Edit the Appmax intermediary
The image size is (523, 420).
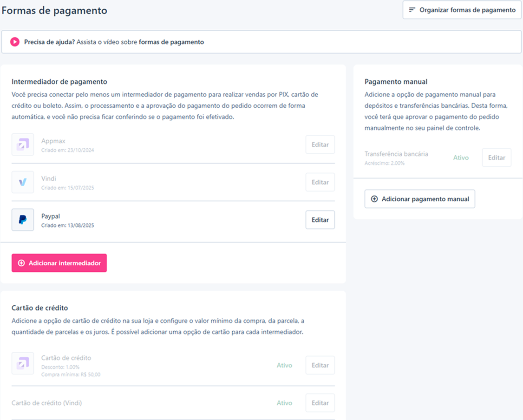tap(320, 144)
